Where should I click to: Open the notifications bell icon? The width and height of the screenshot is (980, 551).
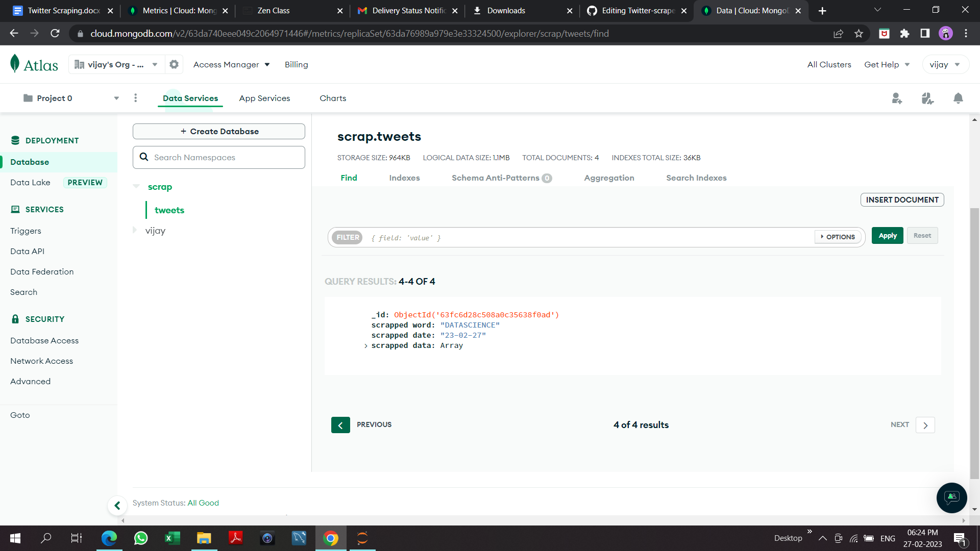click(958, 98)
